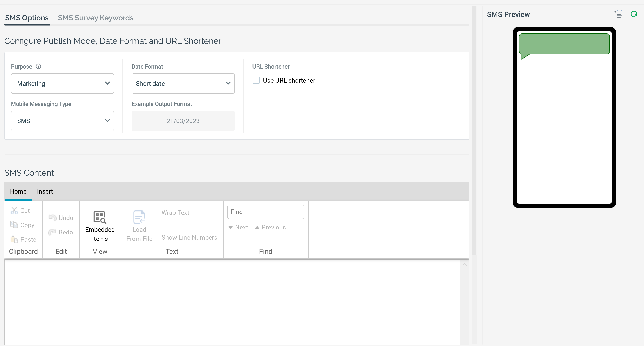Click the Cut scissors icon

coord(14,210)
